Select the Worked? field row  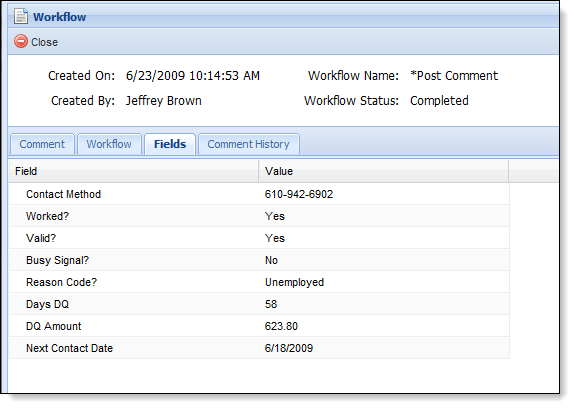[259, 216]
